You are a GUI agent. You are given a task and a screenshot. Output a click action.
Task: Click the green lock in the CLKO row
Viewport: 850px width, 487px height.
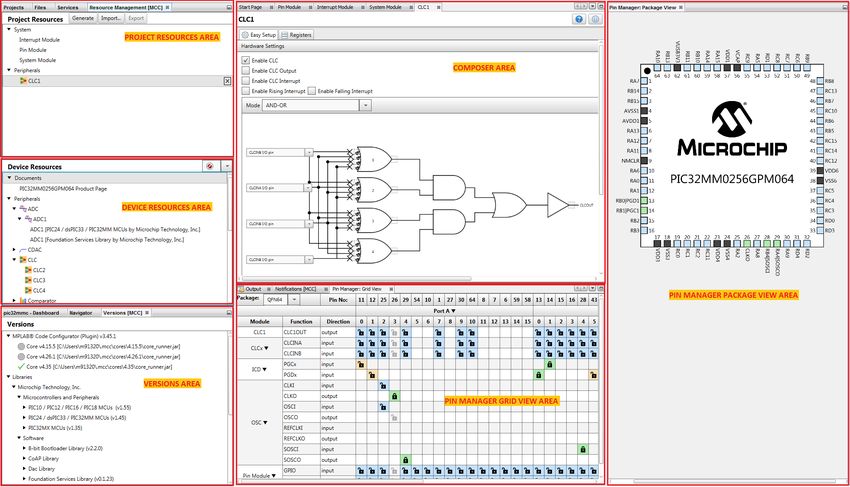coord(395,396)
